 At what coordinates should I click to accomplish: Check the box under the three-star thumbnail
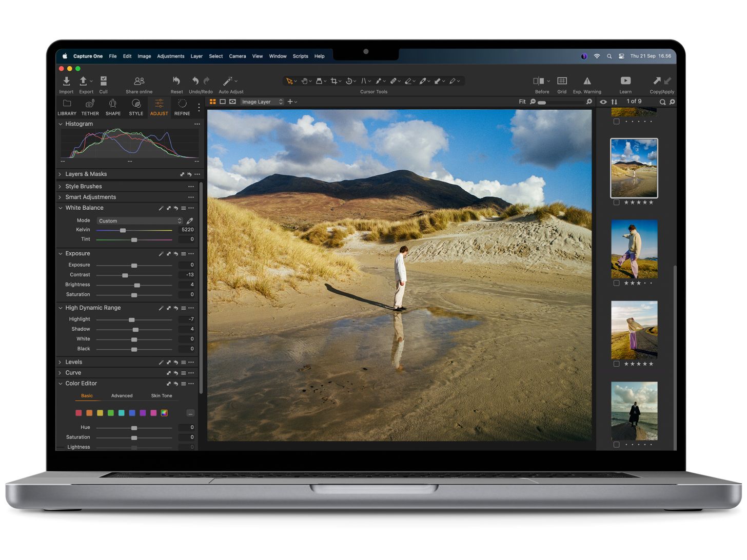616,283
